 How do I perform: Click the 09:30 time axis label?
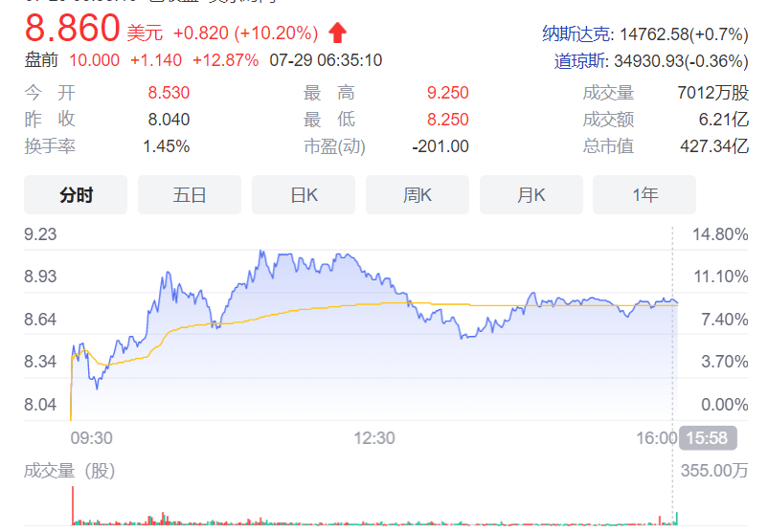pyautogui.click(x=92, y=438)
